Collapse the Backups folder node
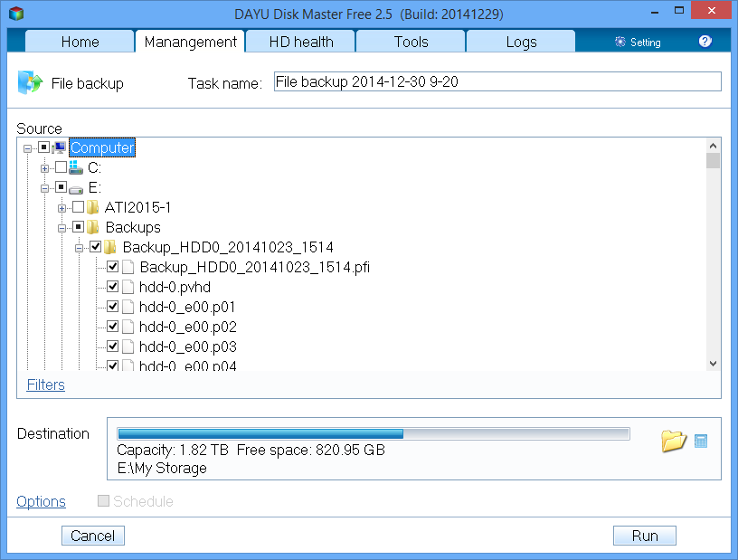This screenshot has height=560, width=738. pyautogui.click(x=61, y=228)
